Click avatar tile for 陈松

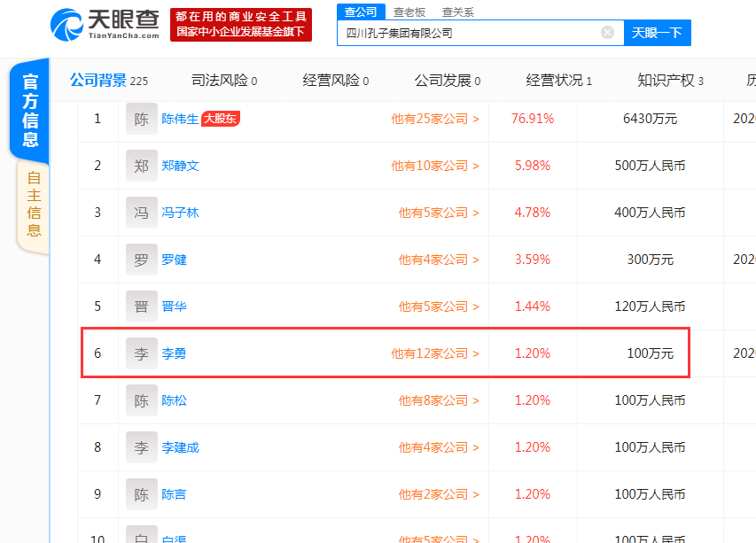[141, 400]
